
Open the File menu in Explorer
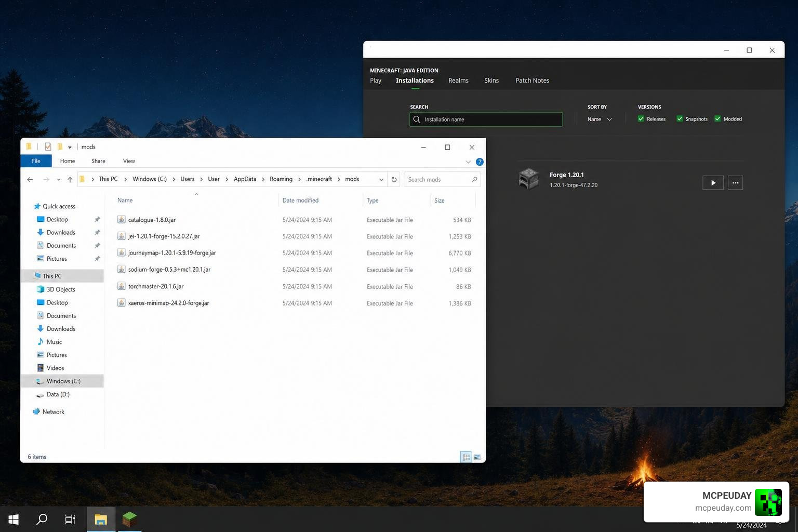coord(36,161)
